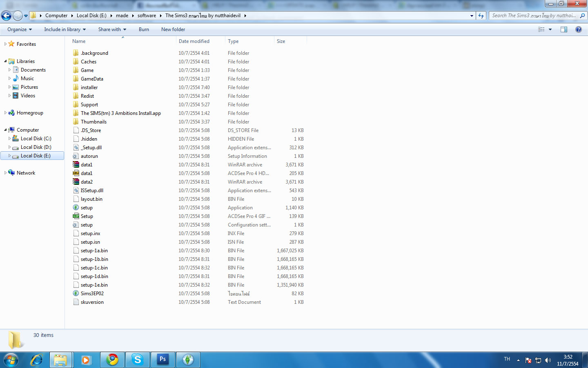Click the Forward navigation arrow
Screen dimensions: 588x368
tap(18, 16)
